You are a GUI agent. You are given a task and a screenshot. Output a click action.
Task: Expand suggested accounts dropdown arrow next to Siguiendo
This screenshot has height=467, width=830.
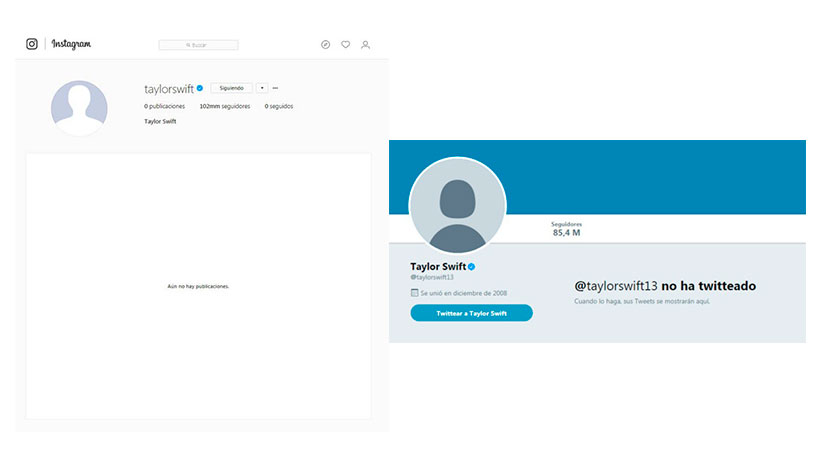click(262, 88)
